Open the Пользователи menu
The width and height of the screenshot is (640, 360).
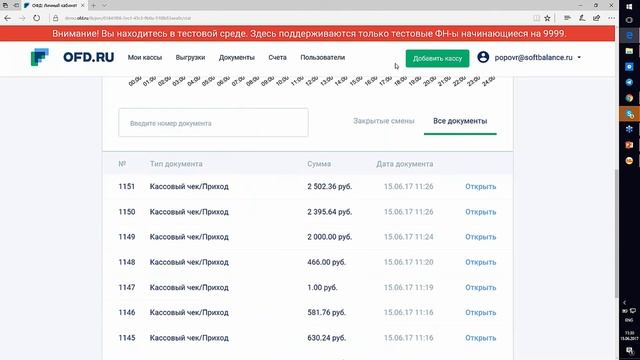tap(323, 58)
